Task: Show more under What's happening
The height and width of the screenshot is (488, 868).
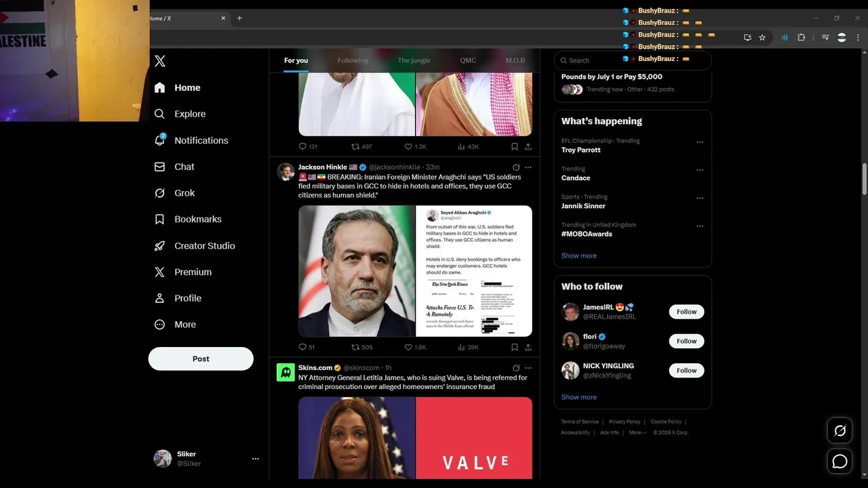Action: tap(579, 256)
